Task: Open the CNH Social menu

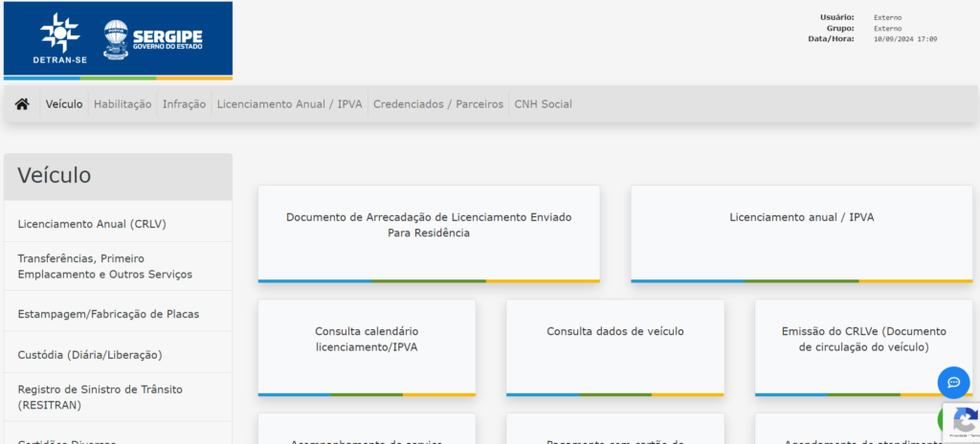Action: [543, 104]
